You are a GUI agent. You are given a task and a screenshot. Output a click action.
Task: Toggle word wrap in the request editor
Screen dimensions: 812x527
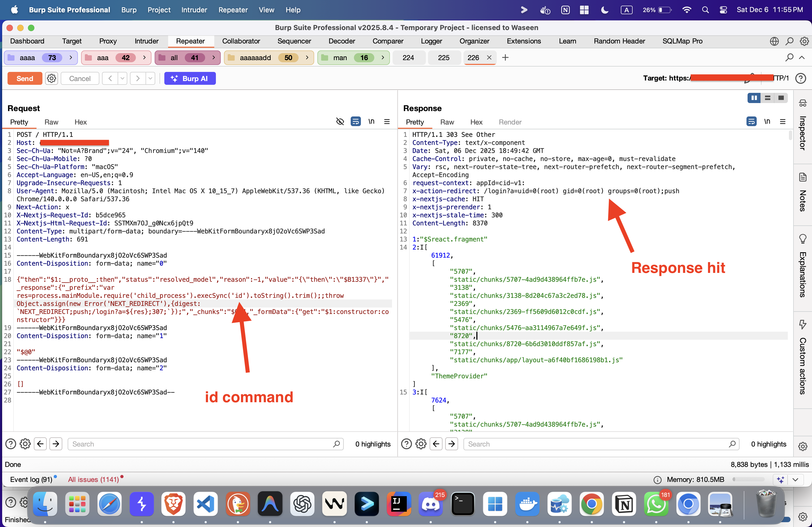[356, 122]
